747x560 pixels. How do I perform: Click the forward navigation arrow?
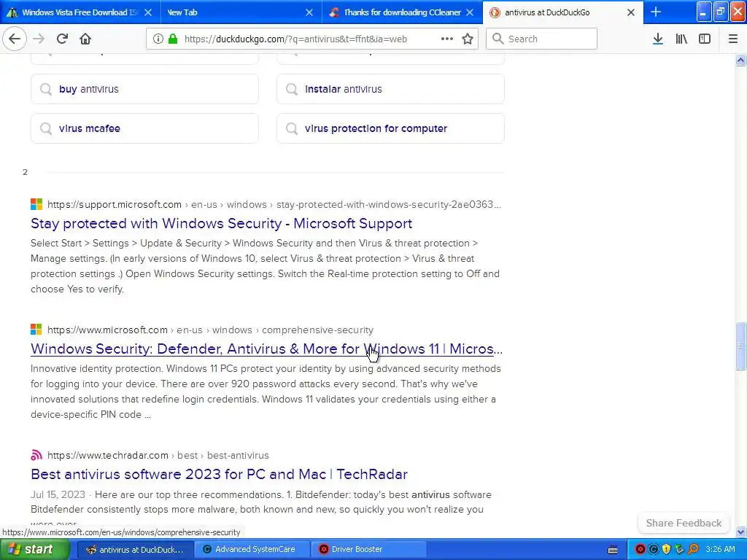point(39,39)
